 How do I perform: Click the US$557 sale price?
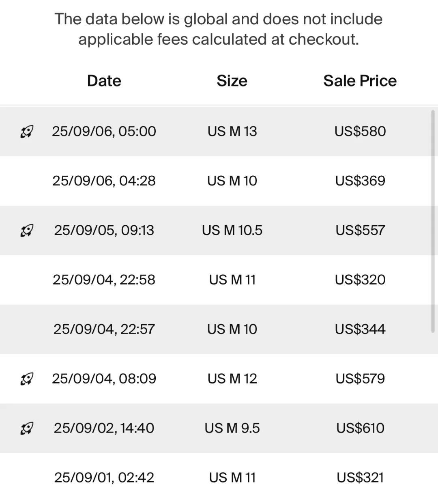tap(360, 230)
